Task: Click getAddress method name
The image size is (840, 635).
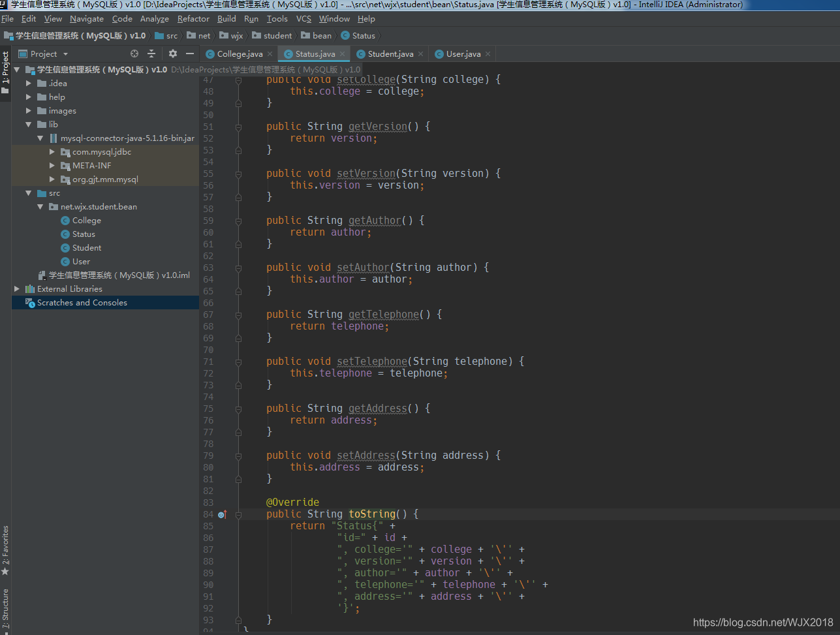Action: (x=378, y=409)
